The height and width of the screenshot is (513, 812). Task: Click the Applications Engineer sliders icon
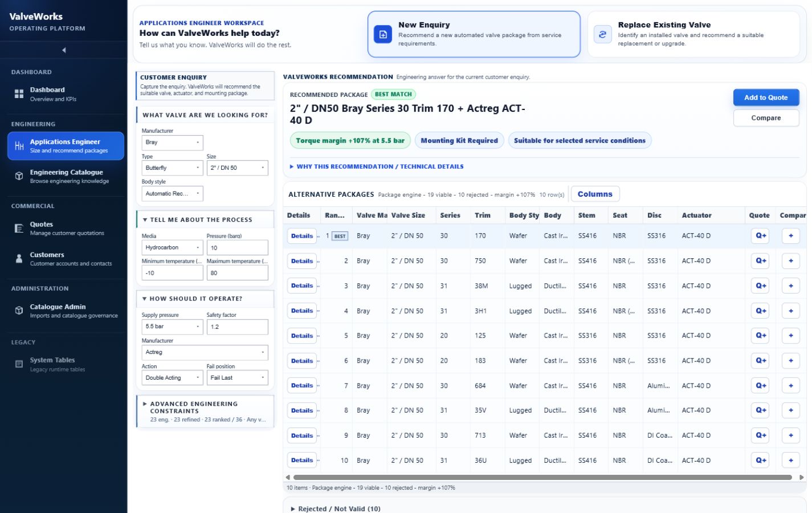[19, 146]
